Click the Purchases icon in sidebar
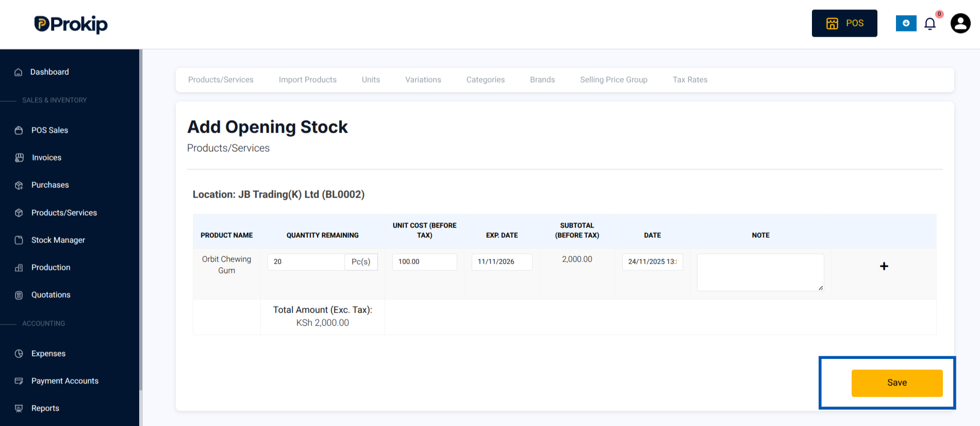The height and width of the screenshot is (426, 980). click(x=19, y=185)
